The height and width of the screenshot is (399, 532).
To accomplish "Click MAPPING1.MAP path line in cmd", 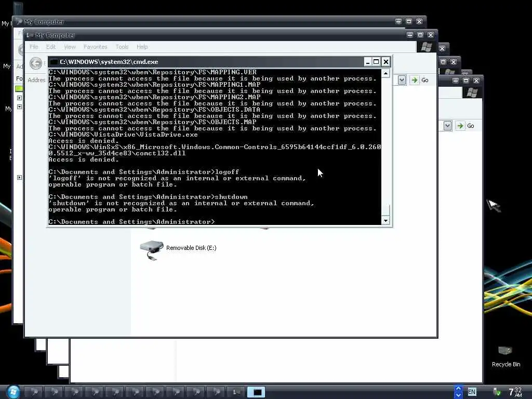I will coord(154,85).
